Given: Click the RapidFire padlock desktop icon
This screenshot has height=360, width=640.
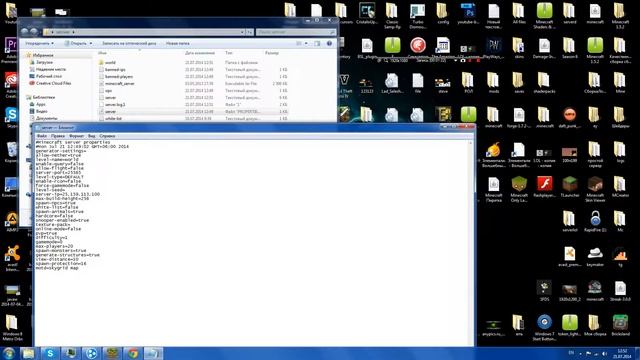Looking at the screenshot, I should pos(595,222).
